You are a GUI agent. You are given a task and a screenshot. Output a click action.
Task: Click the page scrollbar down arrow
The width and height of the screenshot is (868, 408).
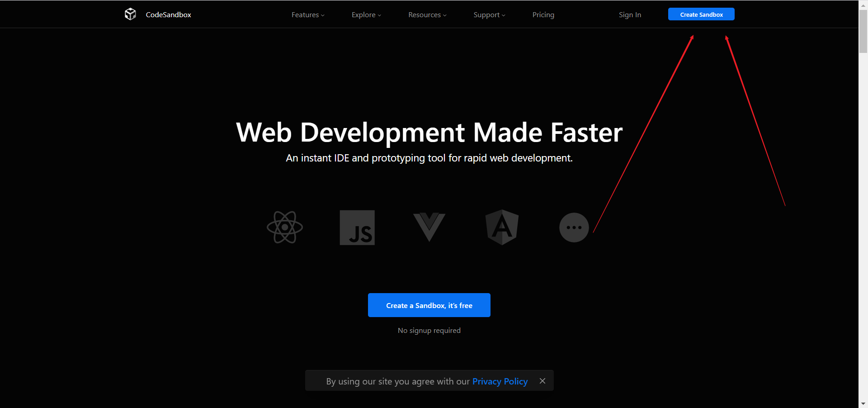[x=863, y=403]
